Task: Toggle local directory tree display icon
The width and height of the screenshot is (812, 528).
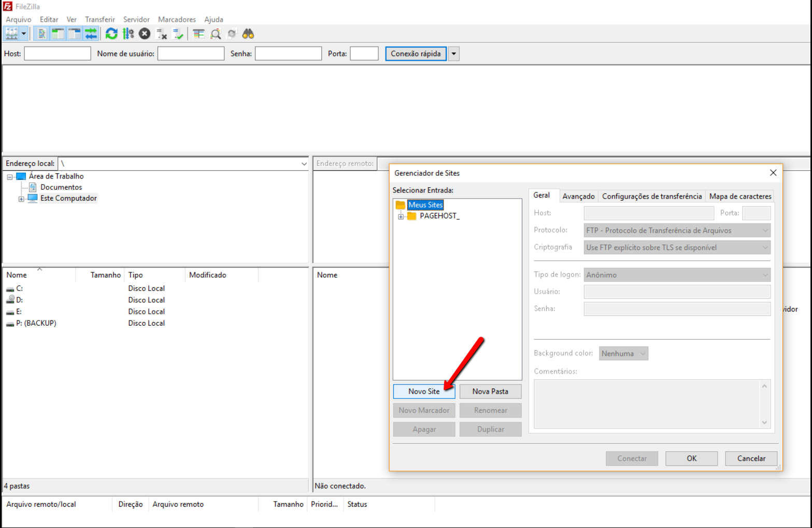Action: (x=58, y=34)
